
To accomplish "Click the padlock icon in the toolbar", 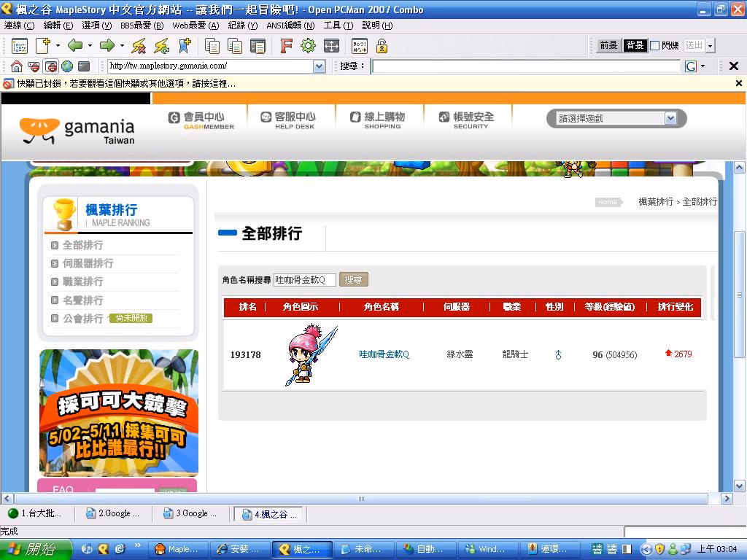I will click(x=382, y=46).
